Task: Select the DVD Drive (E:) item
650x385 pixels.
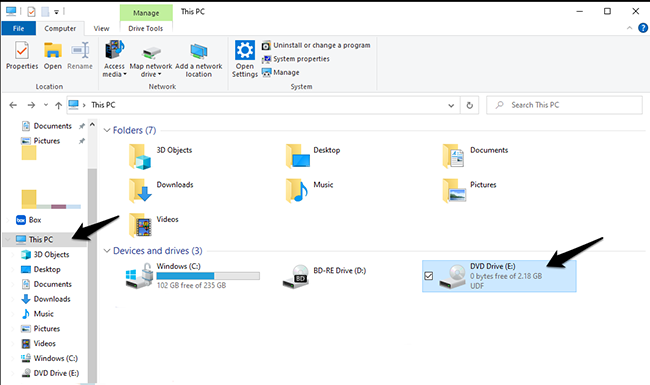Action: tap(499, 276)
